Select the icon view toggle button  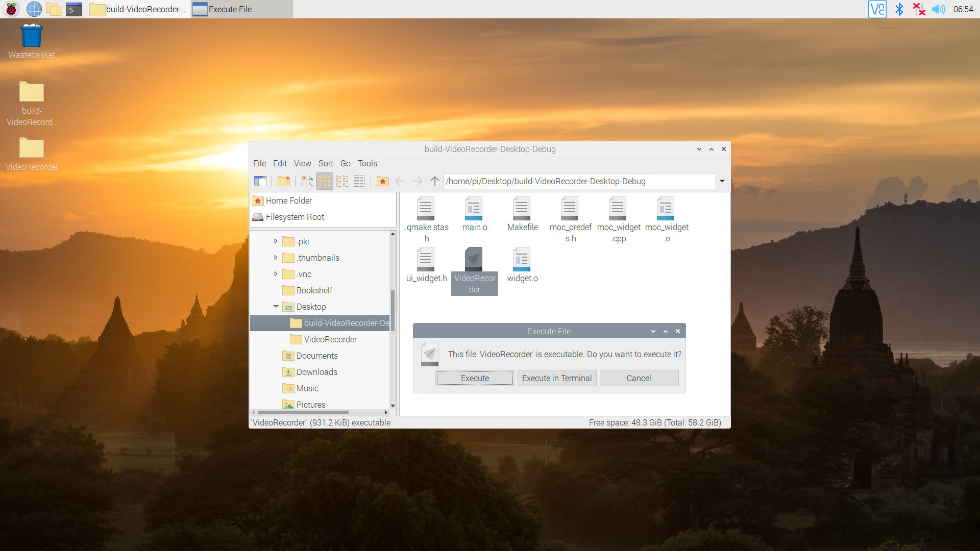[325, 180]
